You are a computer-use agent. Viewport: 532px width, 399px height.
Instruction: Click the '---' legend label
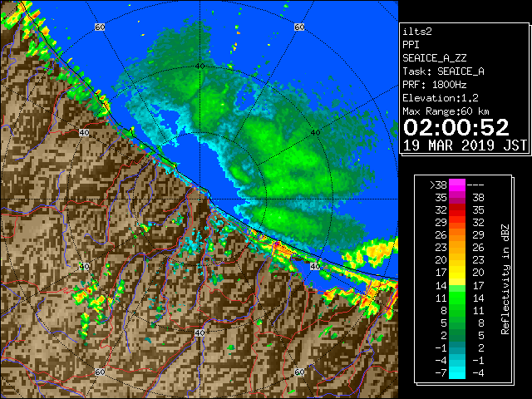tap(475, 185)
